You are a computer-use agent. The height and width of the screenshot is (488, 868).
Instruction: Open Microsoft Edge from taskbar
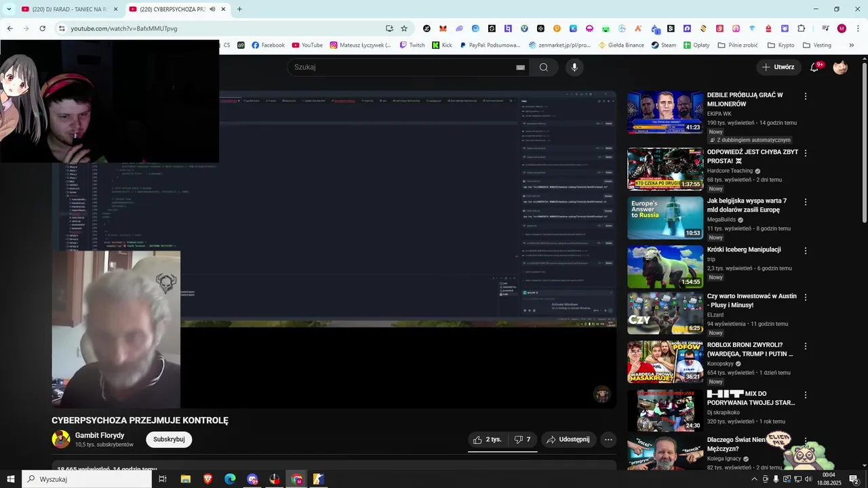(230, 479)
